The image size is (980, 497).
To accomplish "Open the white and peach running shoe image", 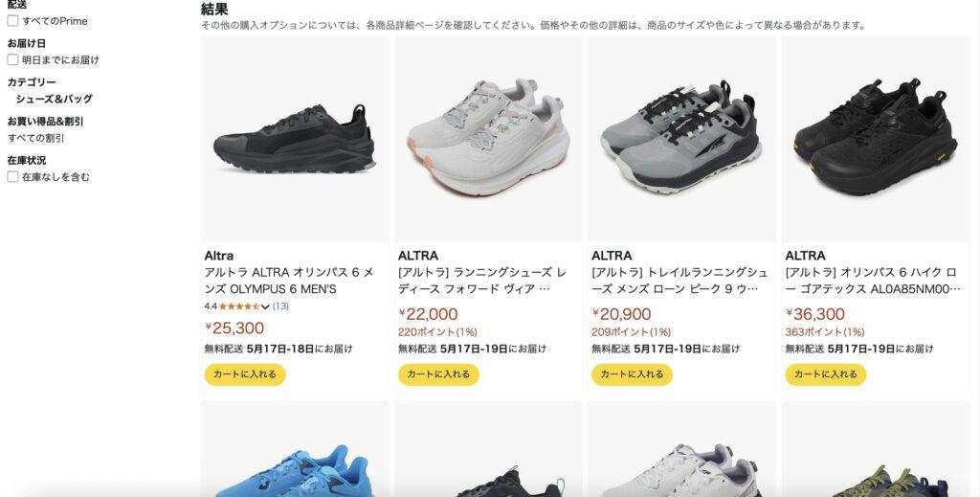I will 488,140.
